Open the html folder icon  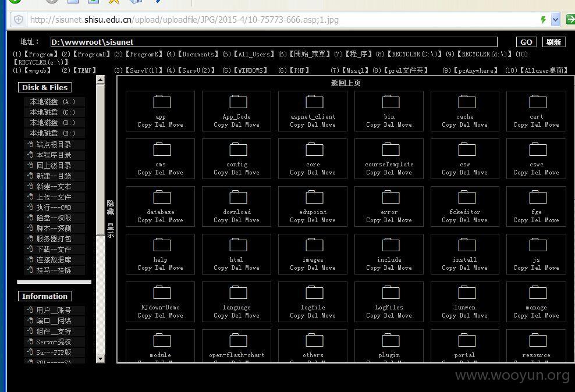click(239, 244)
